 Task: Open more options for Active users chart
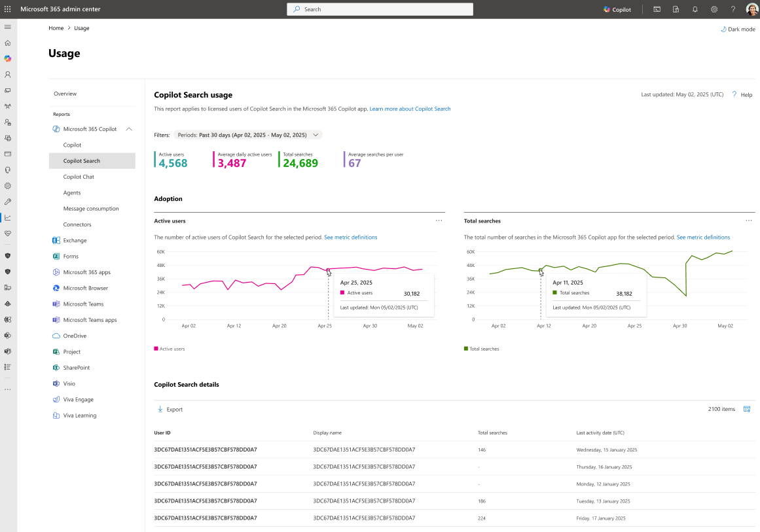(x=439, y=221)
